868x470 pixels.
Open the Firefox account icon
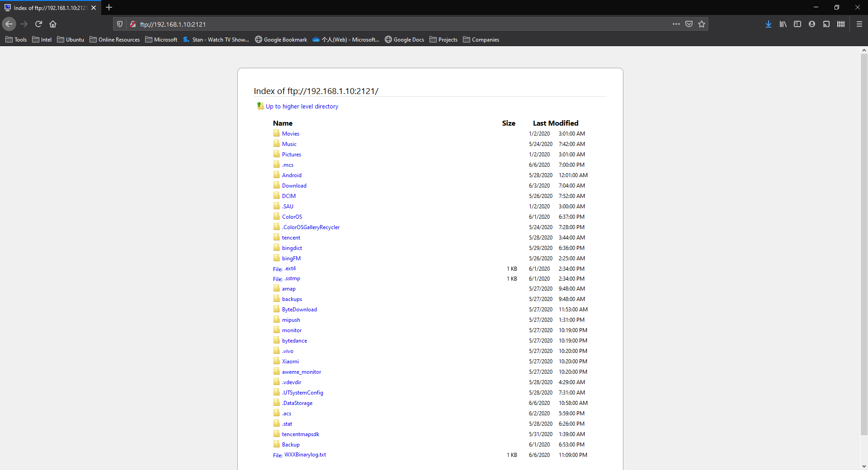[812, 24]
